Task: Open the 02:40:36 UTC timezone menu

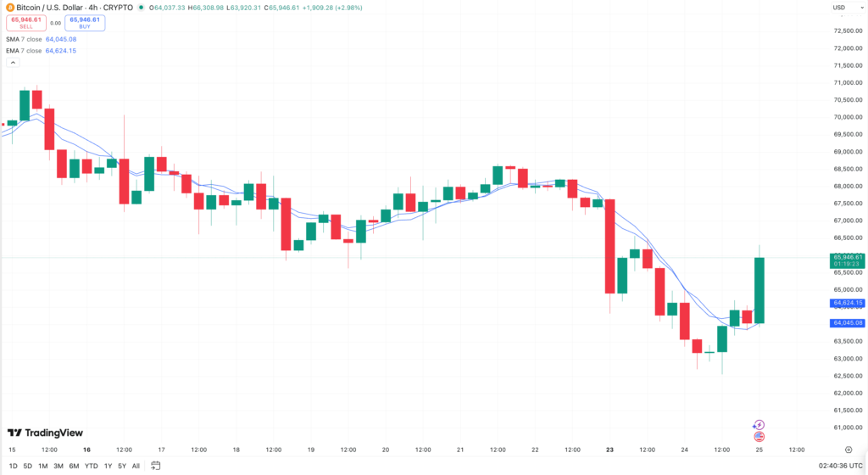Action: point(839,466)
